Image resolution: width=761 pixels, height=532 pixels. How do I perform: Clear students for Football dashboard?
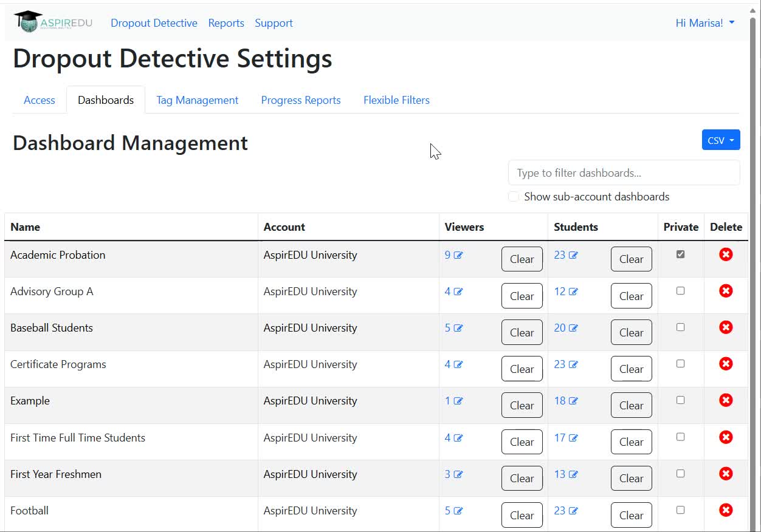click(x=632, y=515)
